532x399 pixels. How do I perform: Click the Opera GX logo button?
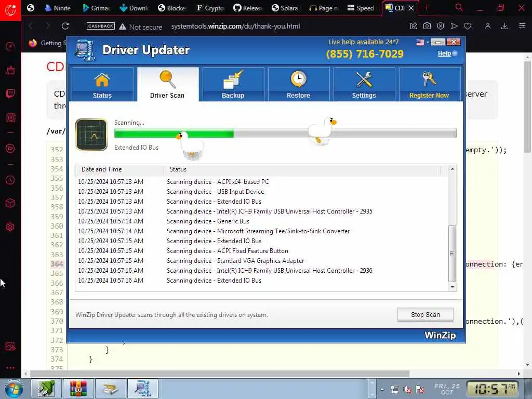click(10, 10)
